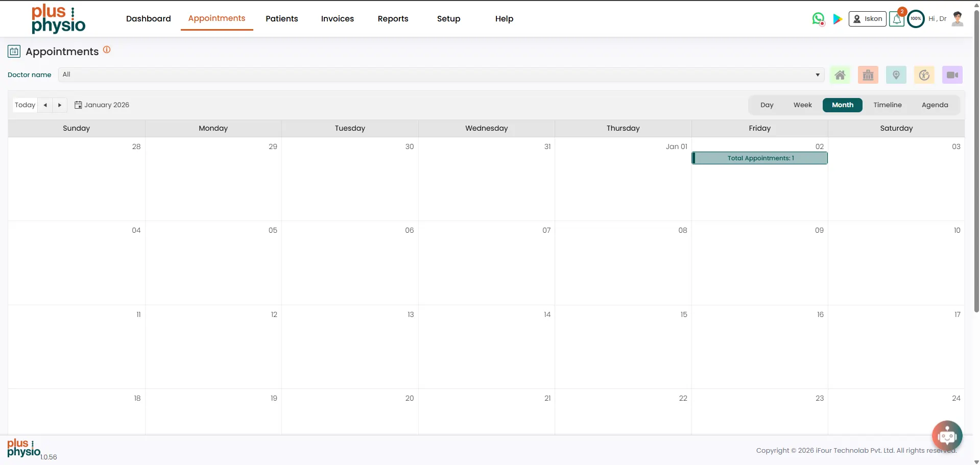The height and width of the screenshot is (465, 980).
Task: Click the yellow rehabilitation person icon
Action: coord(924,75)
